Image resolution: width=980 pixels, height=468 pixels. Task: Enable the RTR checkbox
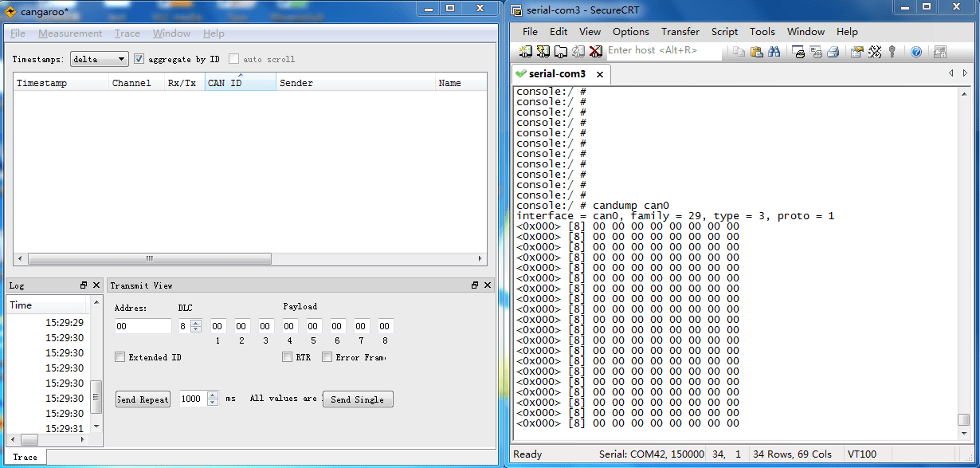[288, 357]
